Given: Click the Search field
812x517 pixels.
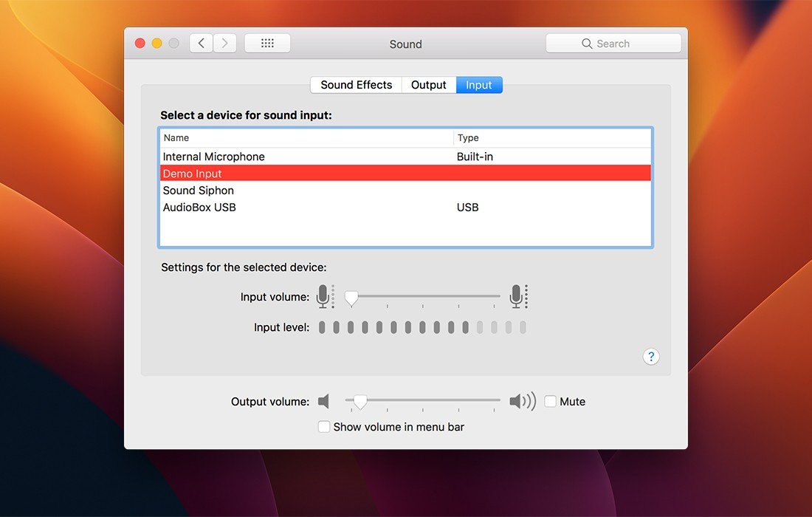Looking at the screenshot, I should click(x=613, y=44).
